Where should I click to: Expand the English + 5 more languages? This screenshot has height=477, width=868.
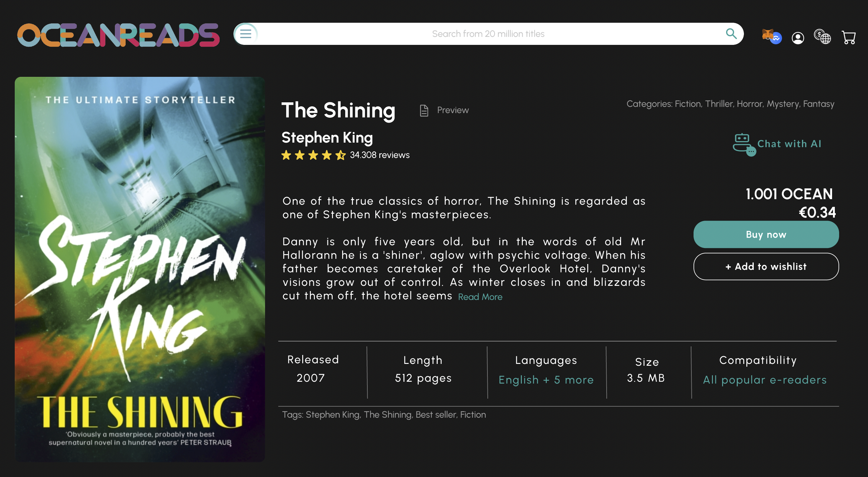[x=546, y=380]
